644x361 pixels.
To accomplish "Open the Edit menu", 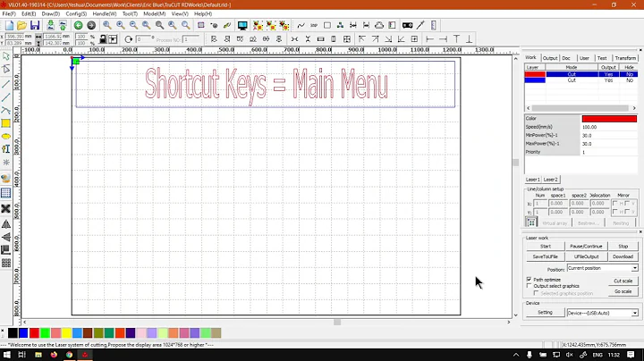I will pyautogui.click(x=29, y=14).
